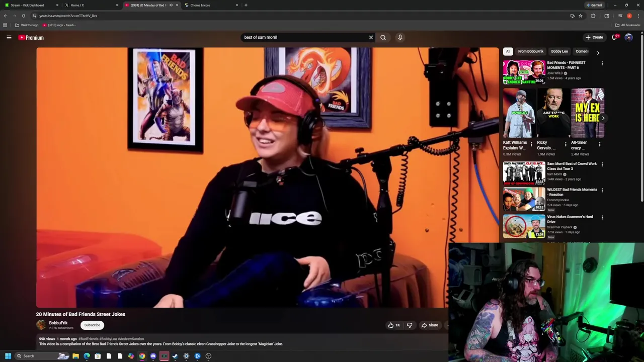Open the All Bookmarks folder
This screenshot has width=644, height=362.
tap(627, 25)
